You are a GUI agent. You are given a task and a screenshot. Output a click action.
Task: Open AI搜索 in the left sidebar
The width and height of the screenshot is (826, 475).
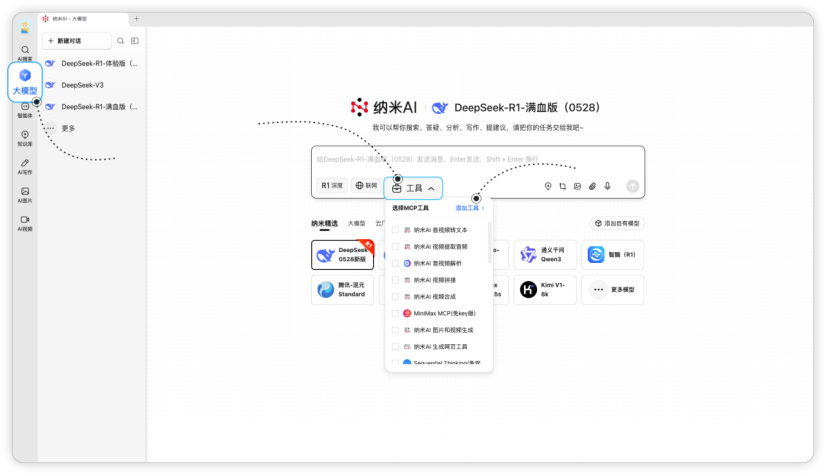pyautogui.click(x=25, y=53)
